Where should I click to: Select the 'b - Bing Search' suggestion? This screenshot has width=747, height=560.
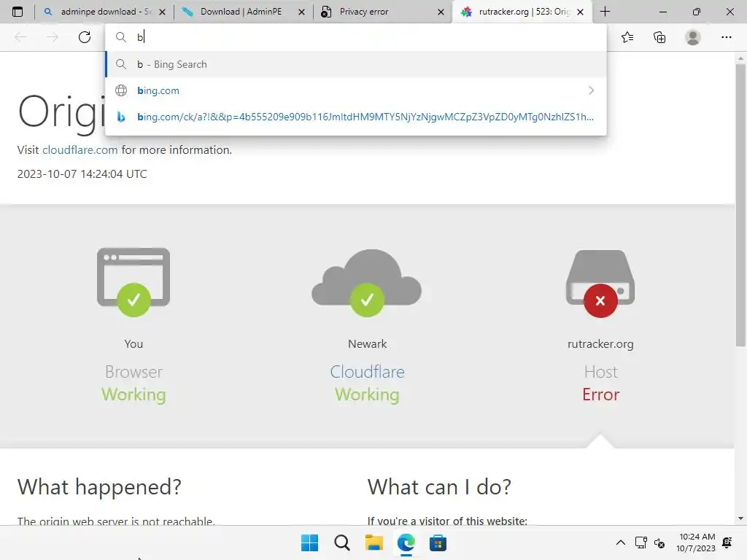click(356, 64)
